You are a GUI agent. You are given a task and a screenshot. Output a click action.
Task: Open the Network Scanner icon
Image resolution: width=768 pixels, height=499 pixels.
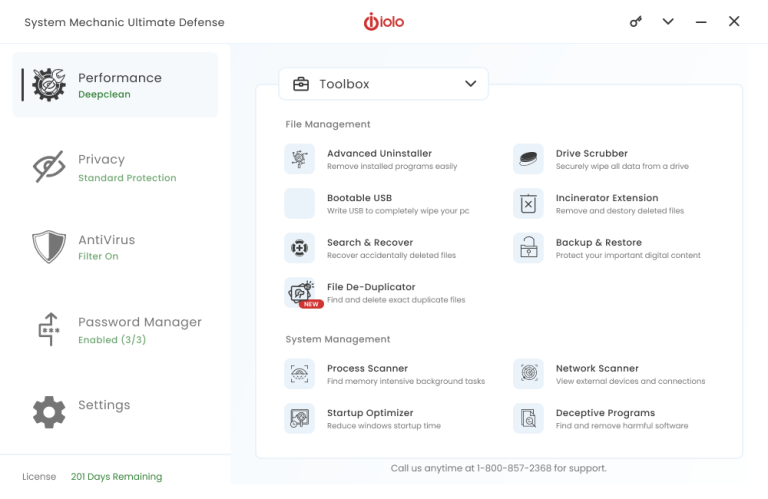pos(528,374)
